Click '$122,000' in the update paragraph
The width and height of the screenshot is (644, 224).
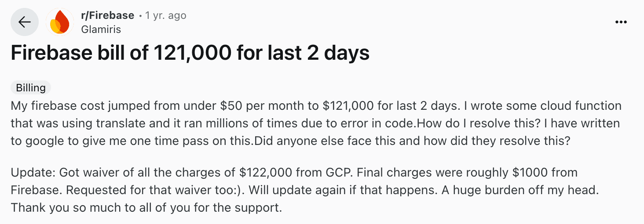coord(261,172)
